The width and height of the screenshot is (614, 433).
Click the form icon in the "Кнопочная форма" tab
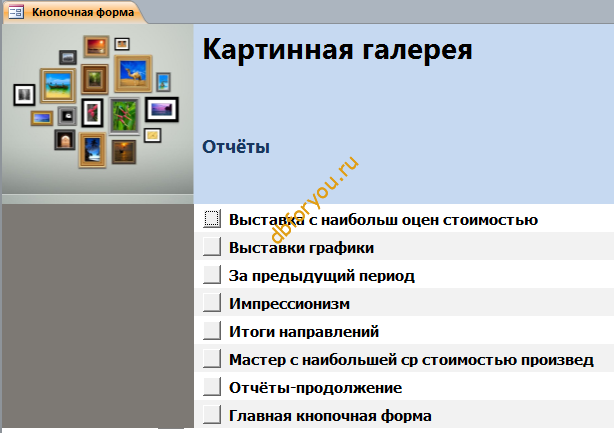pos(16,12)
